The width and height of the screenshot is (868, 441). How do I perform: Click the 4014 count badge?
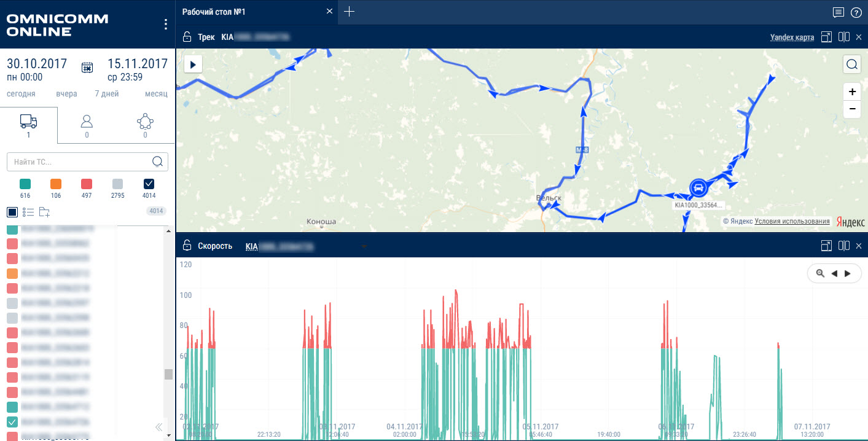click(x=156, y=211)
